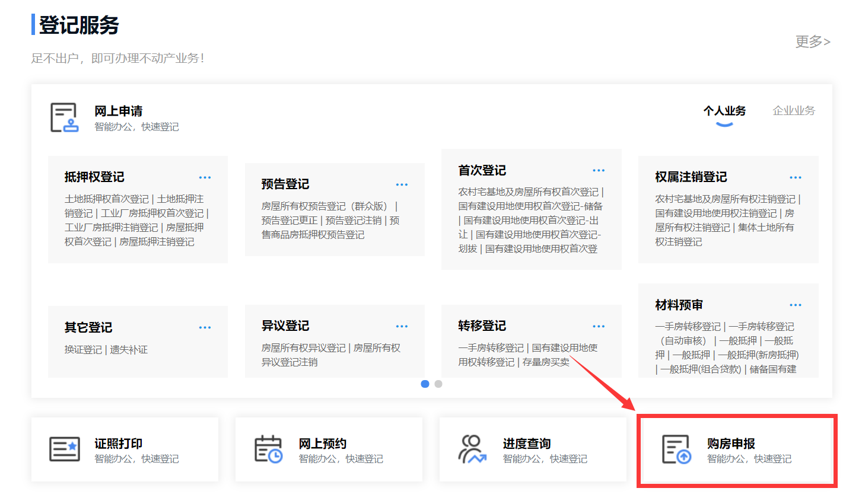Open the 购房申报 service title
This screenshot has width=862, height=504.
(x=731, y=444)
